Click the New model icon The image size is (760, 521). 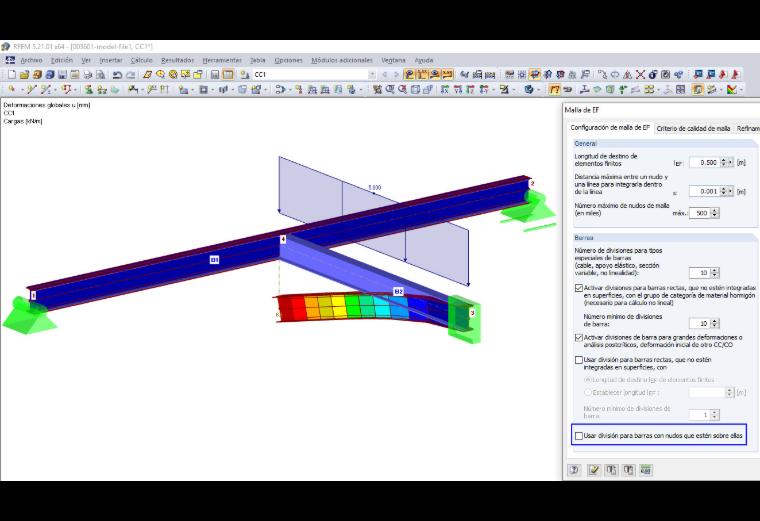[x=12, y=74]
